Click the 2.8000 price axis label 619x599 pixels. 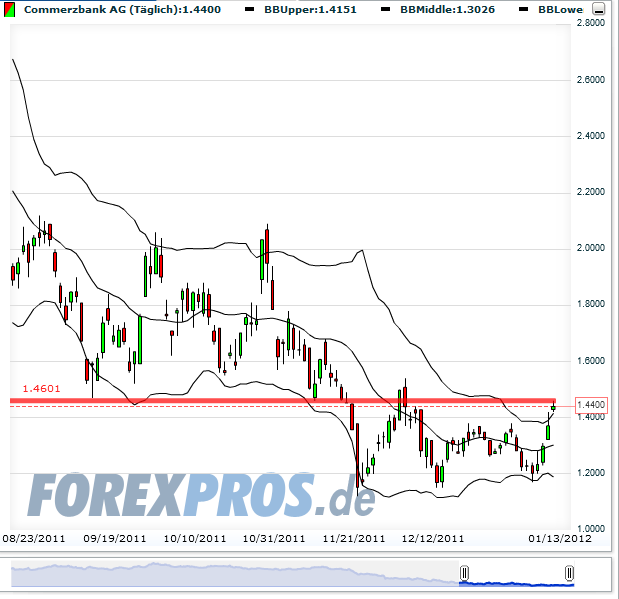tap(591, 23)
